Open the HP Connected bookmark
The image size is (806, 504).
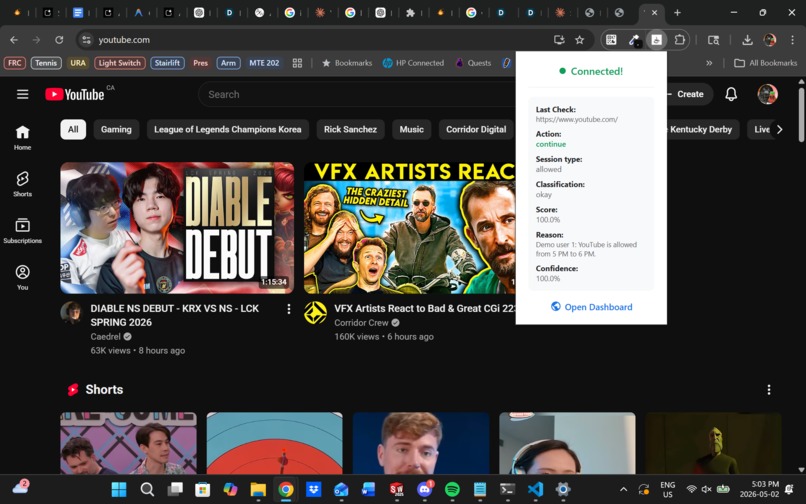pyautogui.click(x=413, y=63)
